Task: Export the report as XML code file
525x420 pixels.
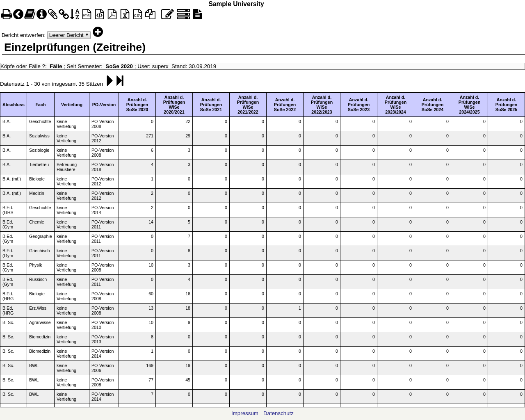Action: click(x=99, y=15)
